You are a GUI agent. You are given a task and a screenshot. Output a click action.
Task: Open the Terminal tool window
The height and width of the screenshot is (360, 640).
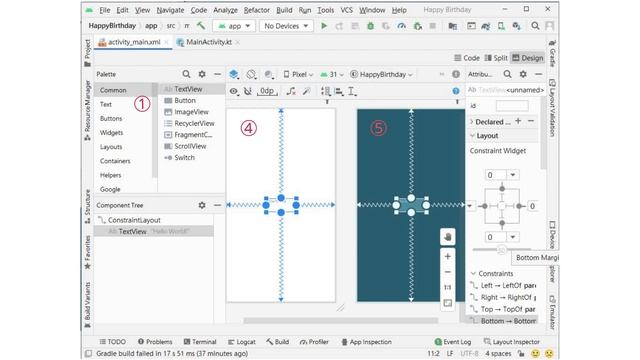[x=200, y=342]
